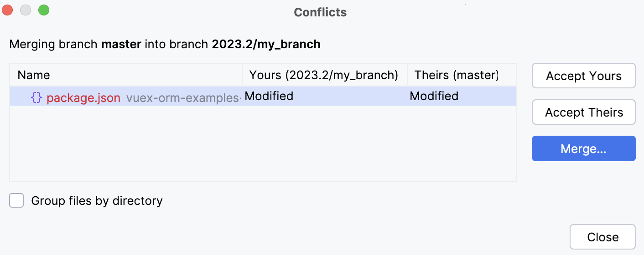Click the Close button at the bottom
644x255 pixels.
[x=602, y=237]
